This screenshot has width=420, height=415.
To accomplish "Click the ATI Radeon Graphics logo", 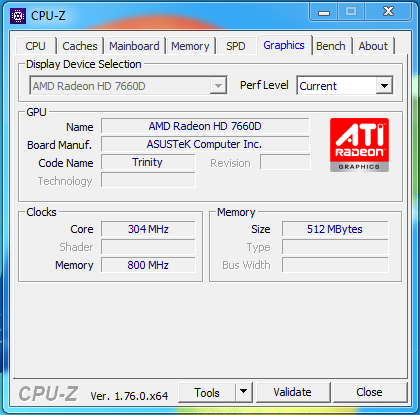I will click(x=359, y=145).
